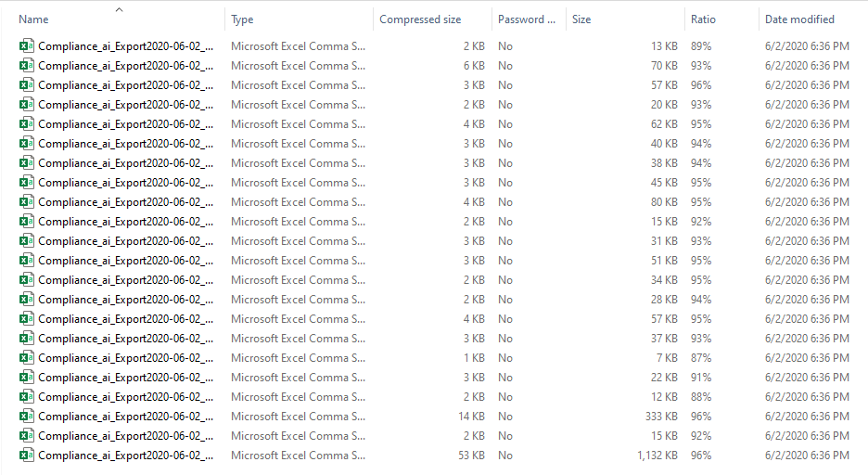This screenshot has height=475, width=868.
Task: Click the 87% ratio value
Action: tap(701, 357)
